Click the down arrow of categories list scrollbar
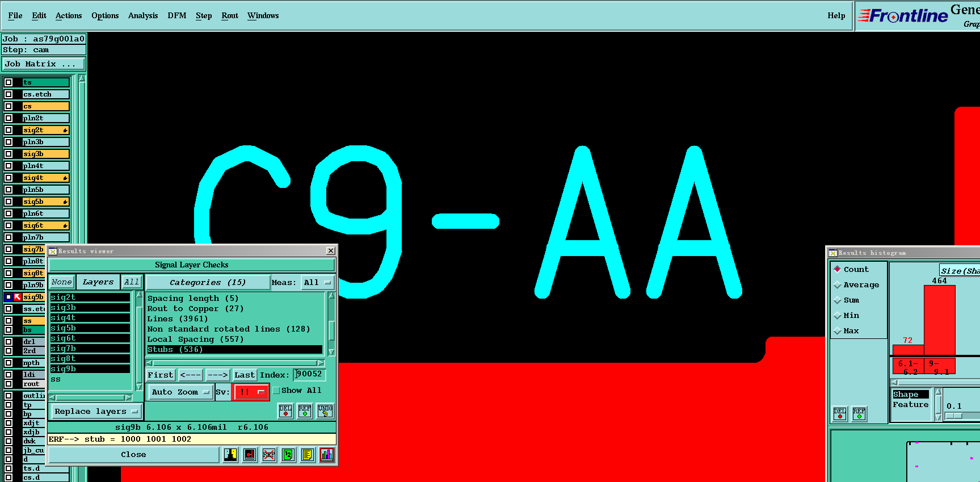Screen dimensions: 980x482 point(331,353)
